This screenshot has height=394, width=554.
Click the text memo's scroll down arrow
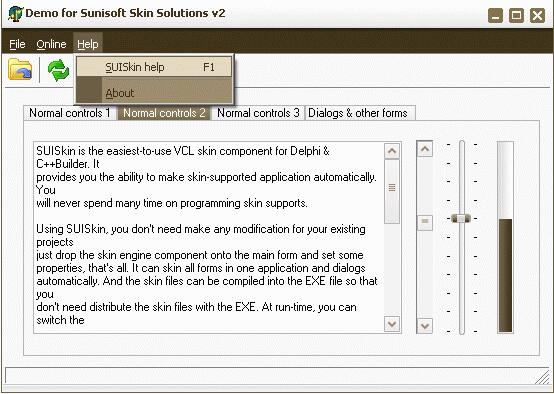tap(392, 324)
